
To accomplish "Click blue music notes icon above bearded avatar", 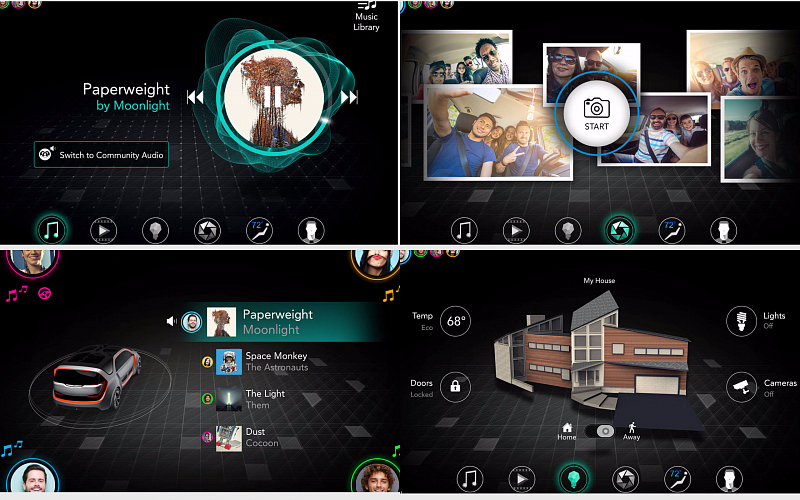I will click(12, 448).
